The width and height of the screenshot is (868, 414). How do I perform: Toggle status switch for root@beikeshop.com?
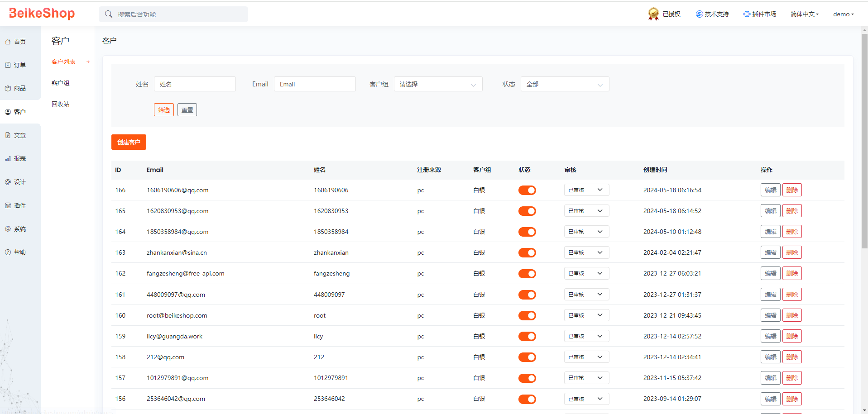527,316
